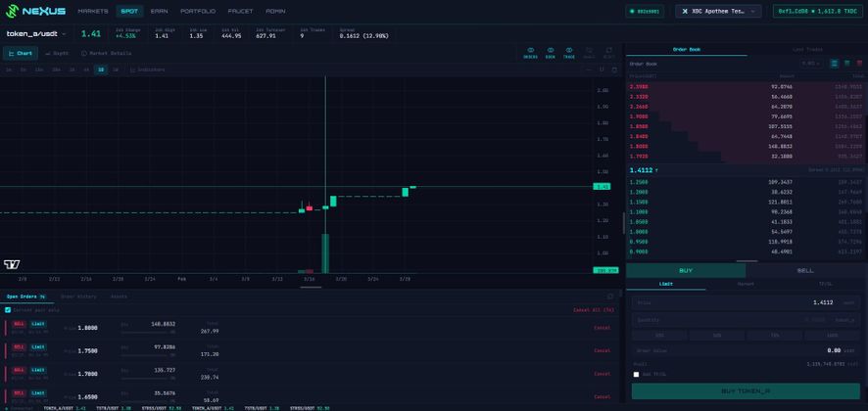Show asks-only order book view
868x411 pixels.
[x=859, y=64]
